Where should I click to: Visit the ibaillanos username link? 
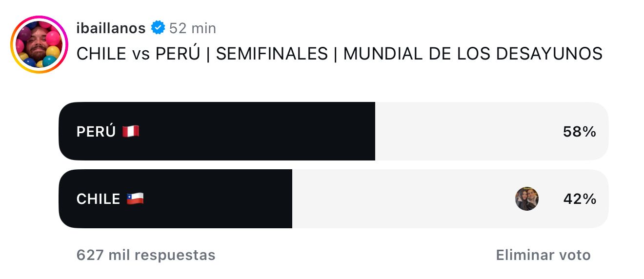[x=111, y=28]
